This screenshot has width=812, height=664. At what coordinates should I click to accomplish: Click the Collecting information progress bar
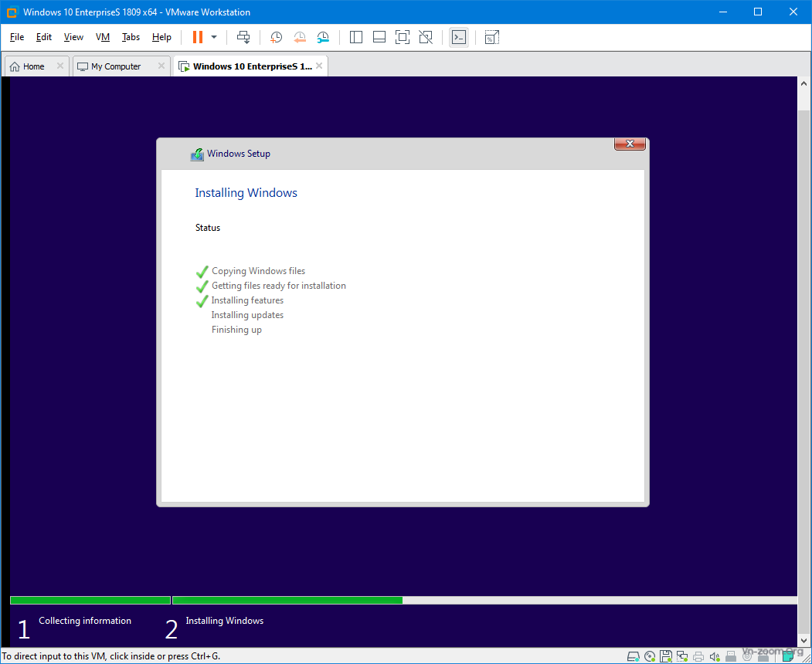90,601
